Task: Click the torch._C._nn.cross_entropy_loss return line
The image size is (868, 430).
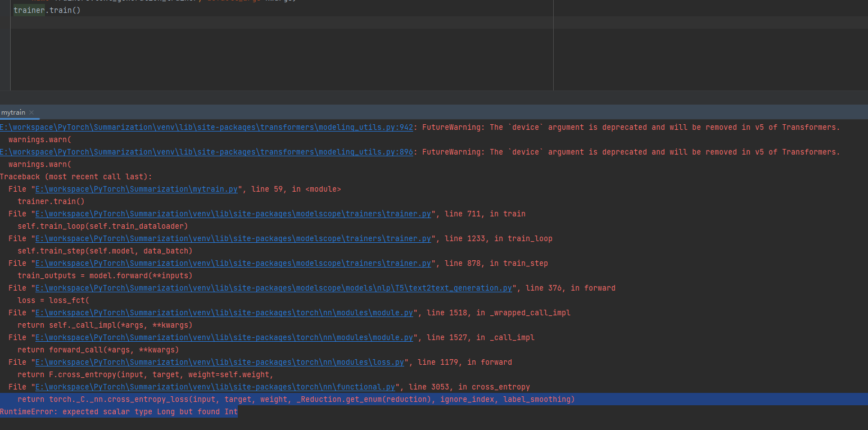Action: tap(296, 400)
